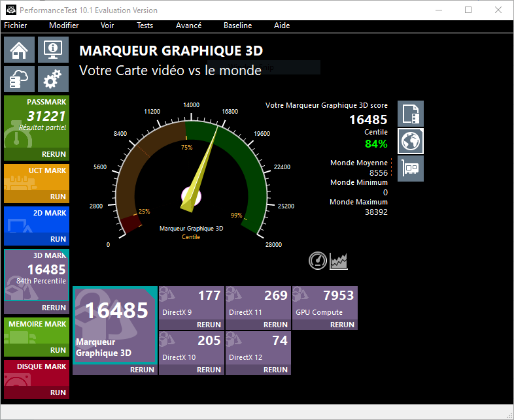Image resolution: width=514 pixels, height=420 pixels.
Task: Select the UCT MARK tile
Action: point(37,177)
